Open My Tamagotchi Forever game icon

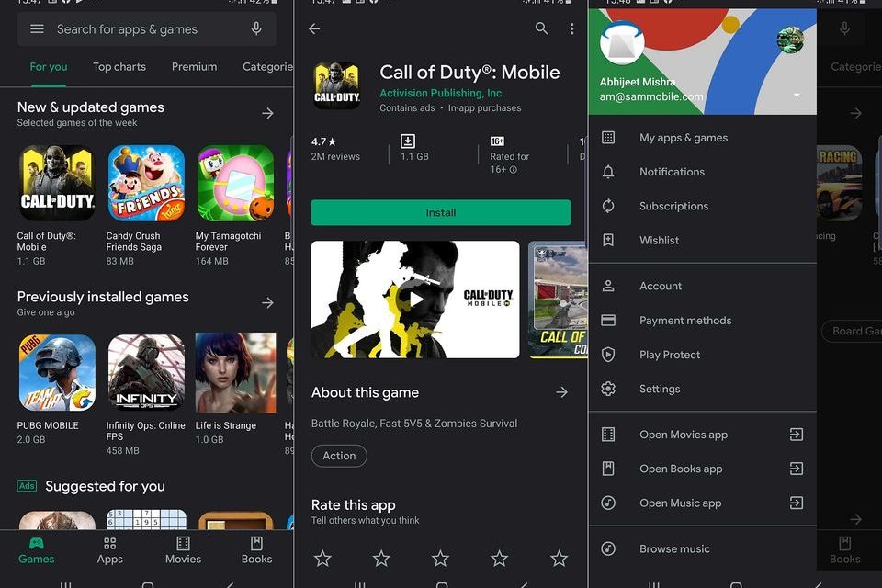click(236, 183)
